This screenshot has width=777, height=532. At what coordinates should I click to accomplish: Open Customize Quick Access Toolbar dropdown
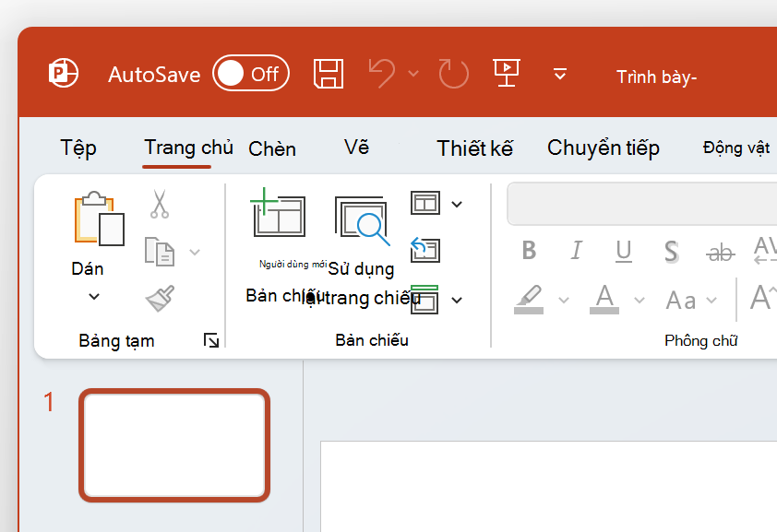pyautogui.click(x=560, y=74)
